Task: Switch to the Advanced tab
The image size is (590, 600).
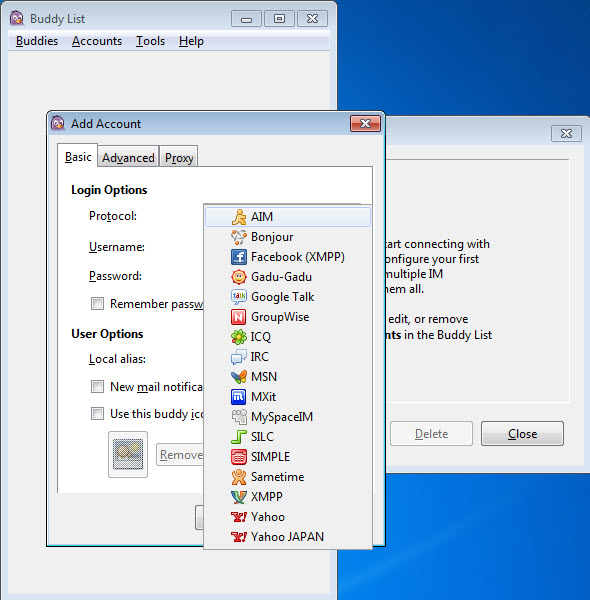Action: 128,157
